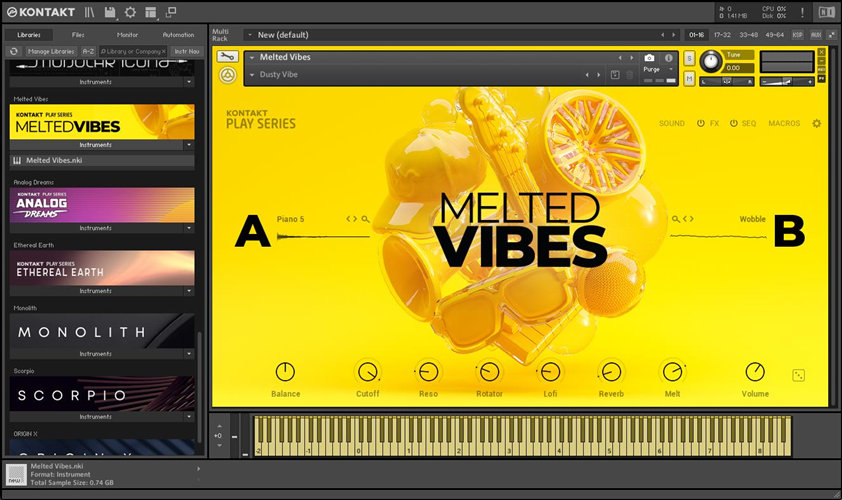Expand Monolith Instruments dropdown arrow
The image size is (842, 500).
[x=188, y=354]
